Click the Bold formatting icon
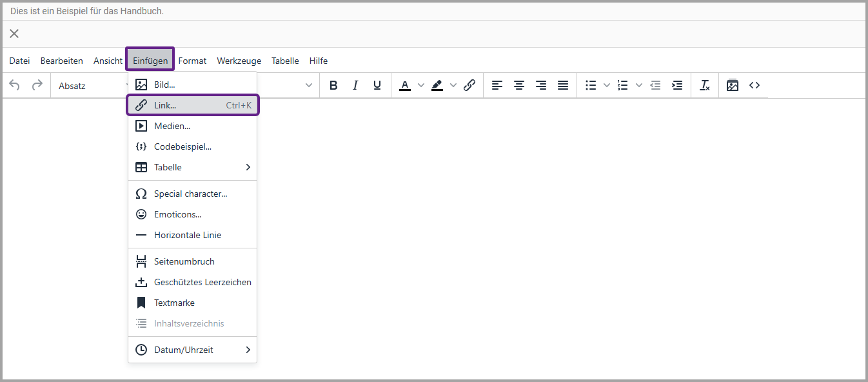This screenshot has height=382, width=868. click(333, 85)
